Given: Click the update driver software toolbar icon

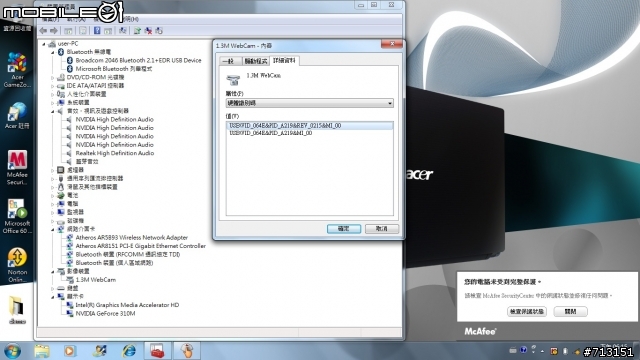Looking at the screenshot, I should click(137, 31).
